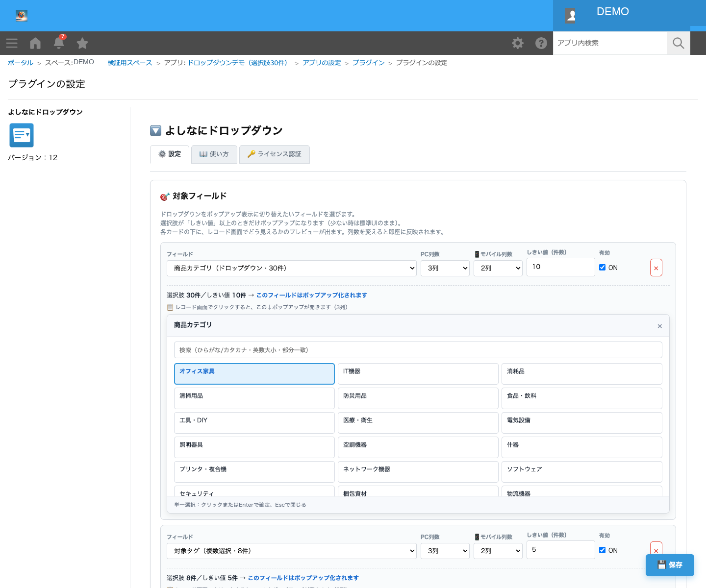Screen dimensions: 706x588
Task: Switch to the ライセンス認証 tab
Action: click(x=275, y=154)
